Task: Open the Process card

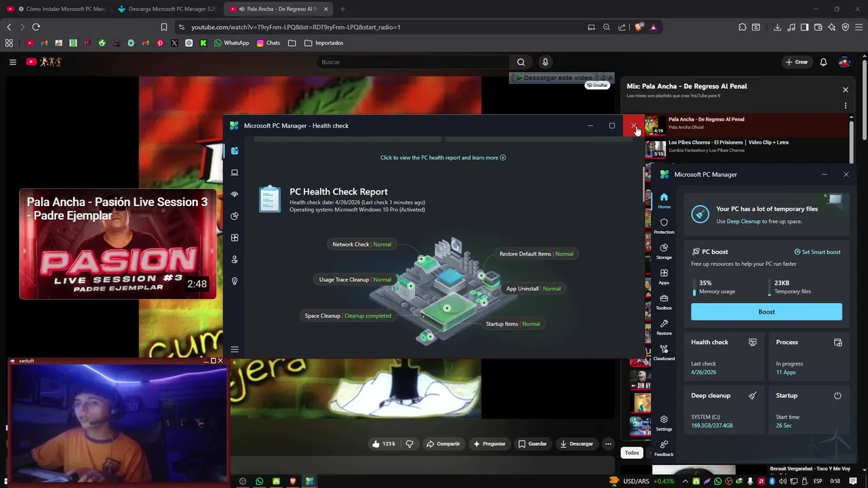Action: (809, 357)
